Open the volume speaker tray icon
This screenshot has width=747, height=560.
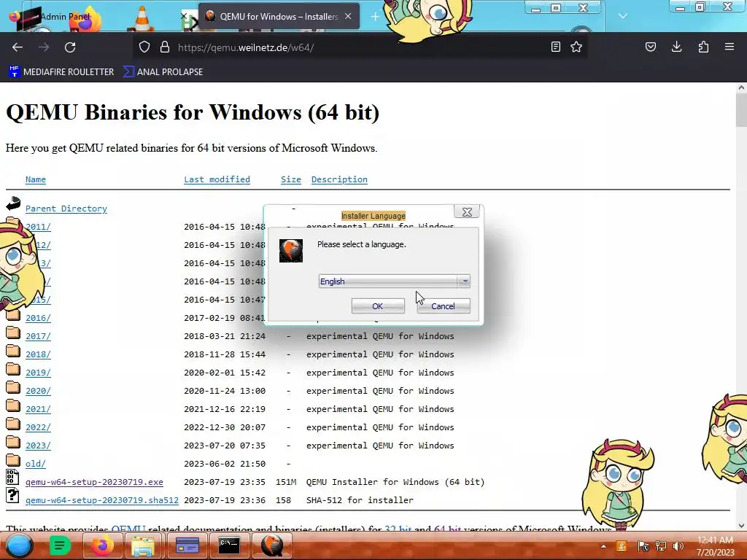coord(678,546)
